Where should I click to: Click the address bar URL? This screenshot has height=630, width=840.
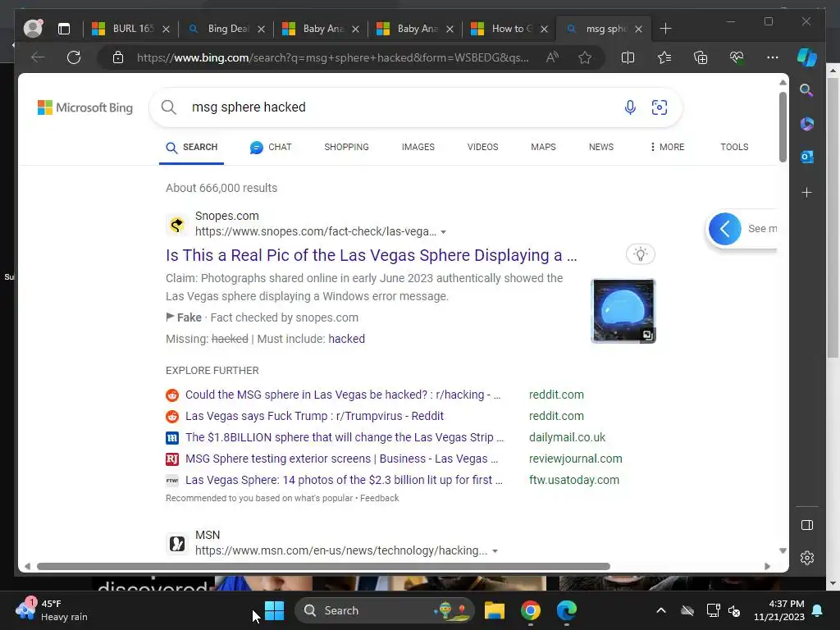[x=333, y=58]
